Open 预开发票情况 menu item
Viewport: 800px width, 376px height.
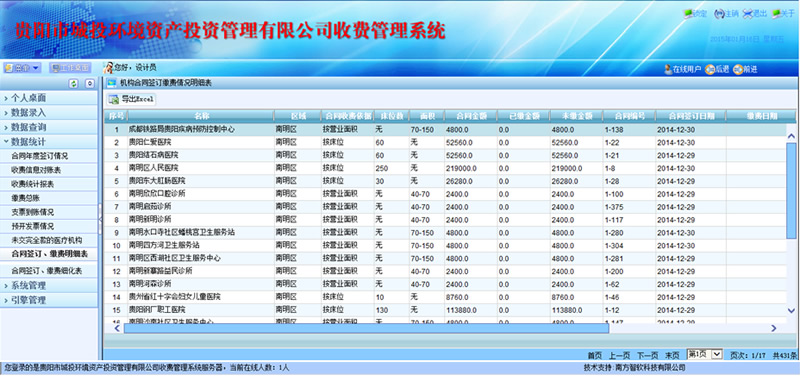49,225
